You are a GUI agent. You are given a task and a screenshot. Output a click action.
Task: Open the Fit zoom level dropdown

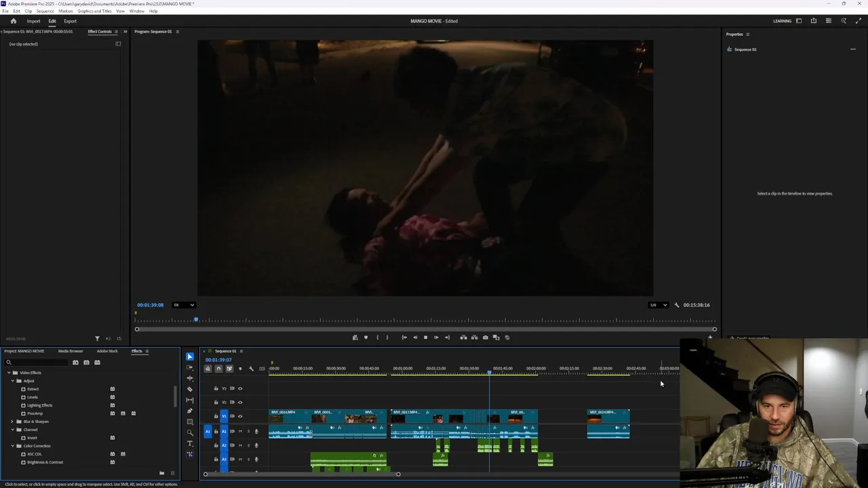point(184,305)
